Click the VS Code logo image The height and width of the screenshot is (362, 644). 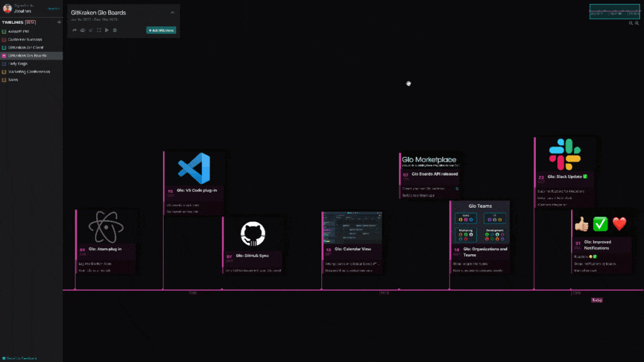[x=194, y=168]
